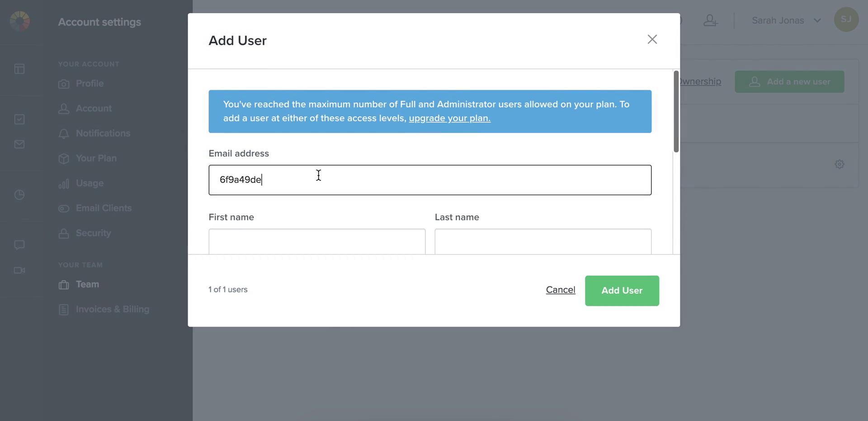Go to Notifications settings page
The height and width of the screenshot is (421, 868).
point(103,134)
